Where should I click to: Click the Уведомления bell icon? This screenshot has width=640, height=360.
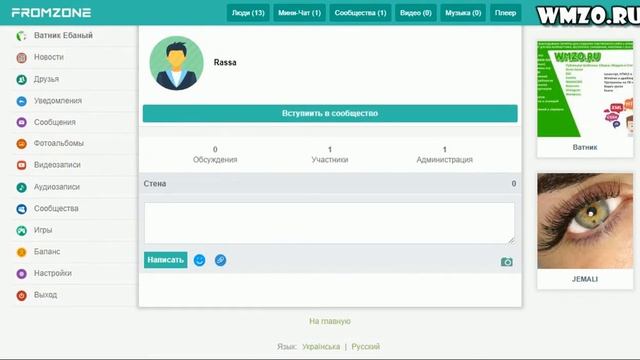point(21,101)
